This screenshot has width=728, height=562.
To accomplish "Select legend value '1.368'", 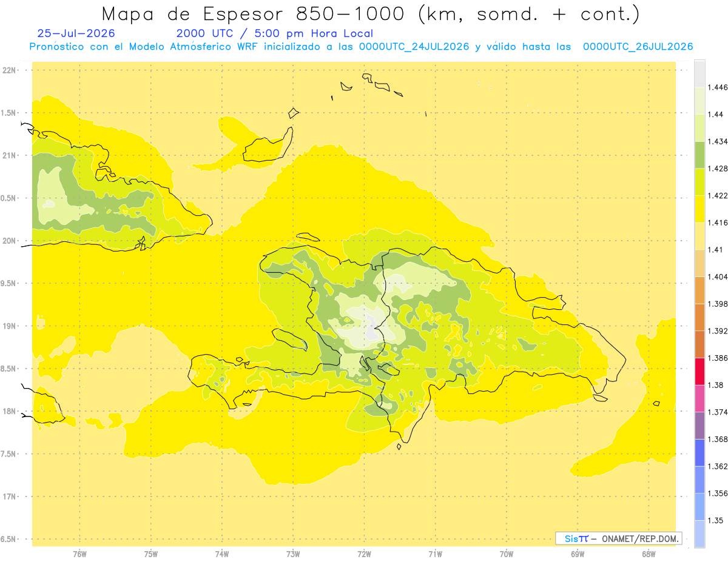I will click(719, 439).
